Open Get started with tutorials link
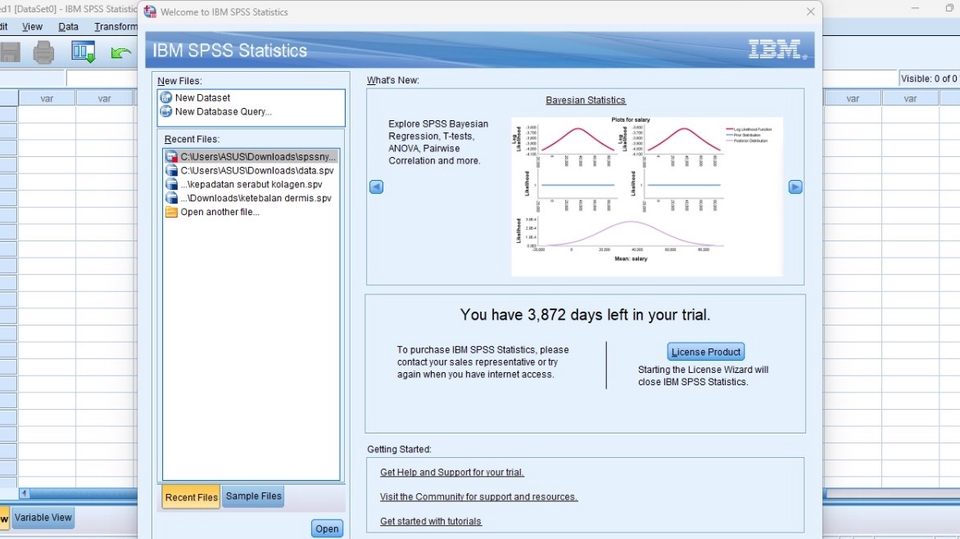Screen dimensions: 960x539 point(430,521)
